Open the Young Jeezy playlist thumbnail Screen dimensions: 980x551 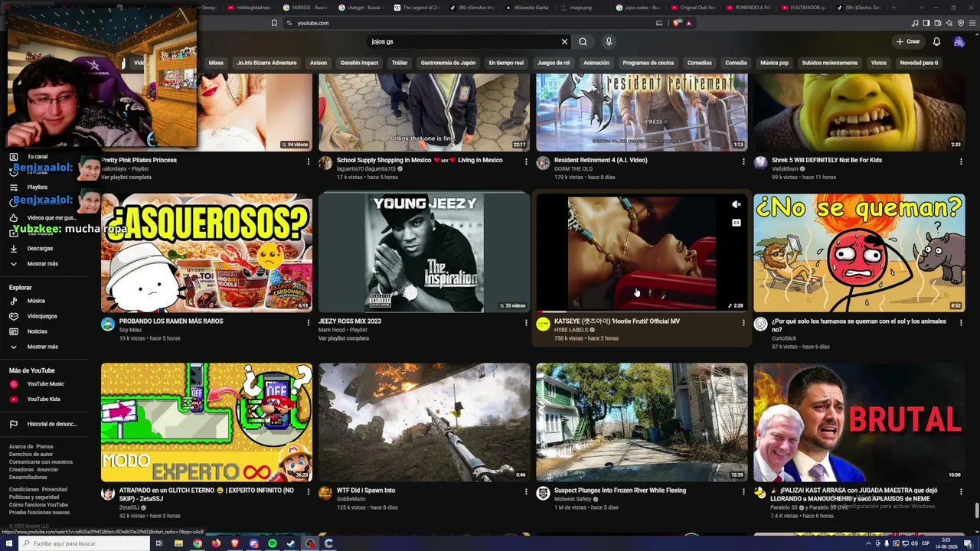click(x=424, y=253)
